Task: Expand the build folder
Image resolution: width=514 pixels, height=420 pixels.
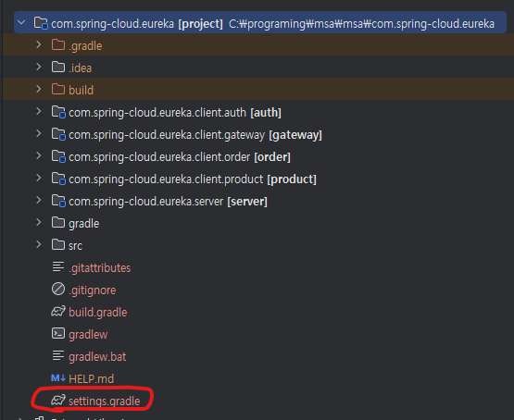Action: (x=39, y=89)
